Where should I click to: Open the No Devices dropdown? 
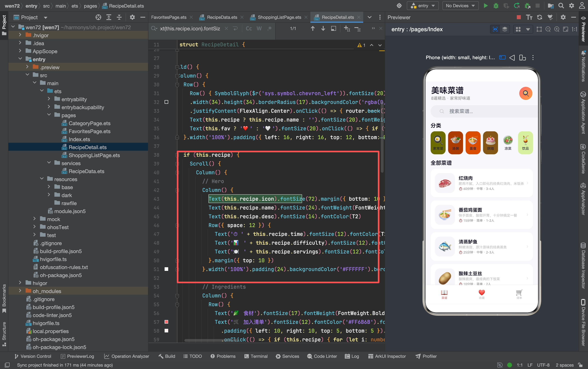460,6
